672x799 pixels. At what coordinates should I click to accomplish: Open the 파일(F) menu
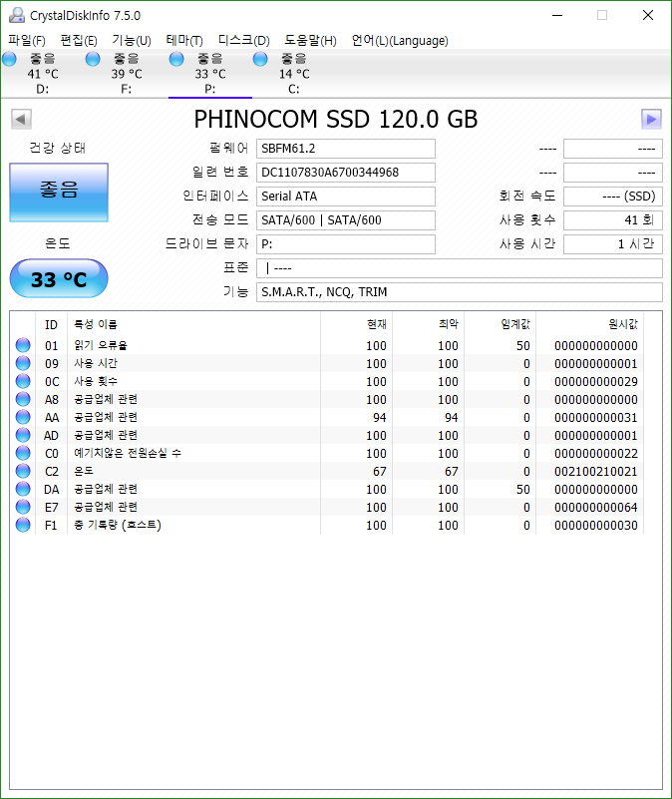[27, 40]
